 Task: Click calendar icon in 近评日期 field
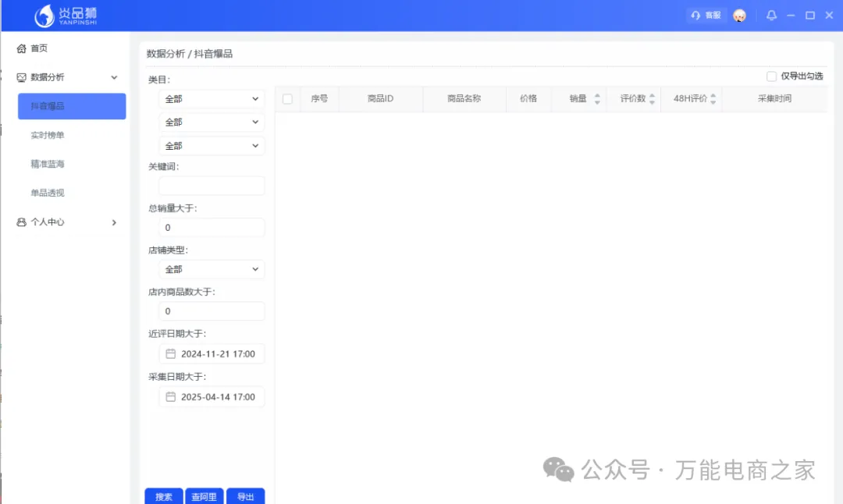point(170,354)
